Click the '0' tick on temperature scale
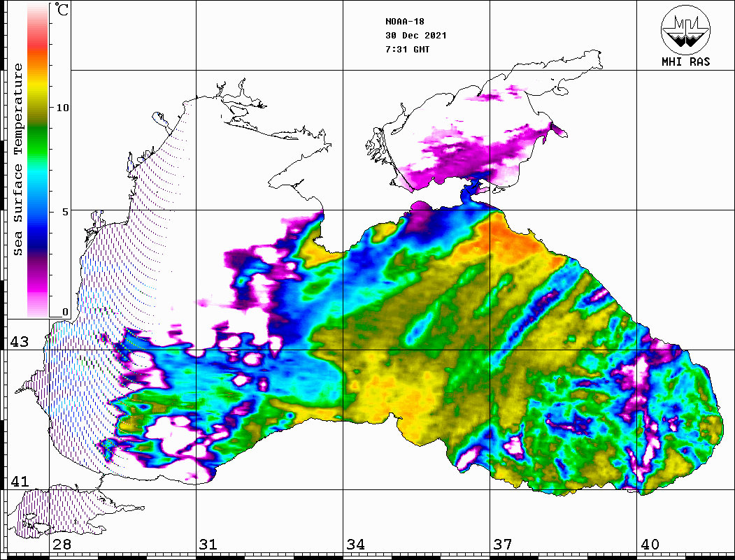The width and height of the screenshot is (735, 560). 65,312
